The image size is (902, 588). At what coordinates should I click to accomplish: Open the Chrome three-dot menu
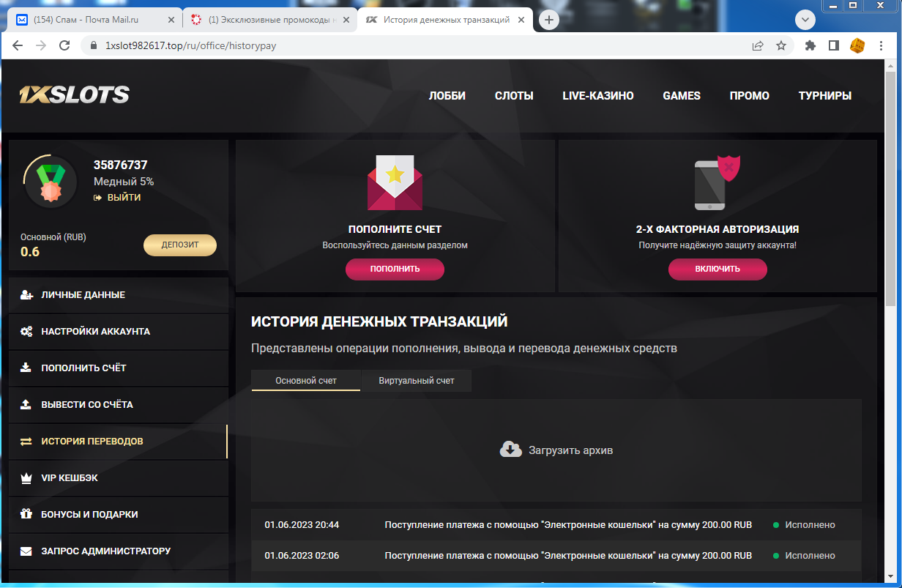pyautogui.click(x=882, y=45)
